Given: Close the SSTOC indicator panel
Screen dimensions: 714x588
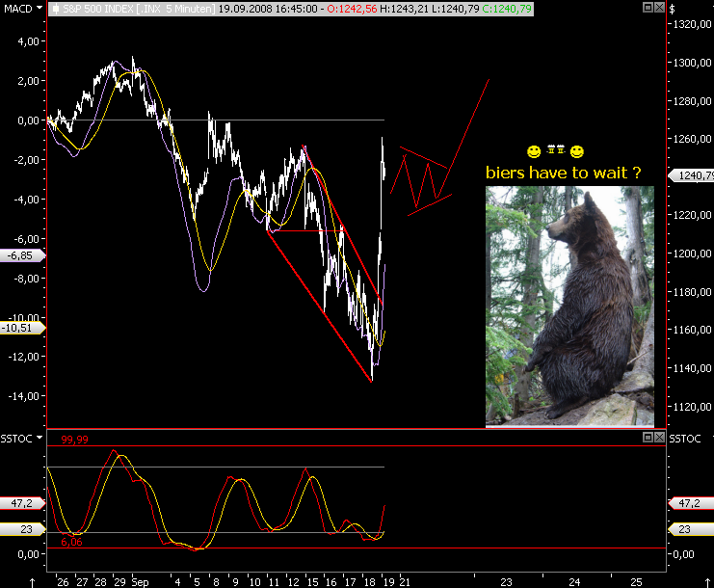Looking at the screenshot, I should 659,438.
